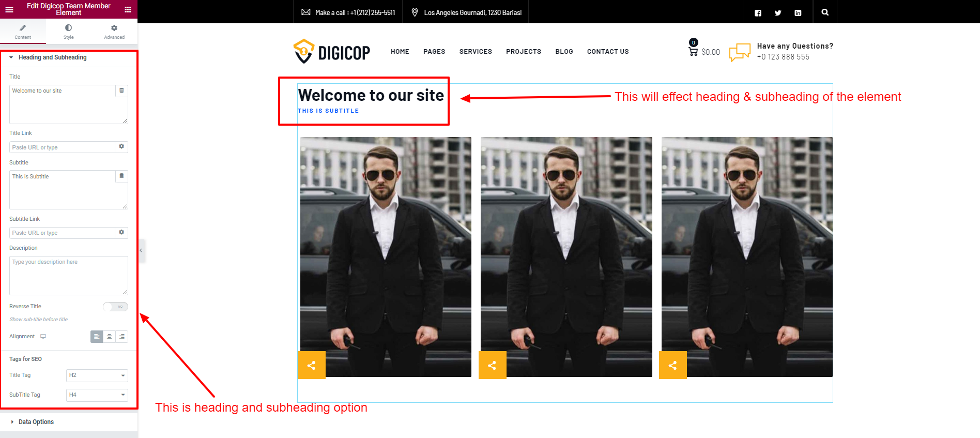980x438 pixels.
Task: Select center alignment option
Action: coord(109,337)
